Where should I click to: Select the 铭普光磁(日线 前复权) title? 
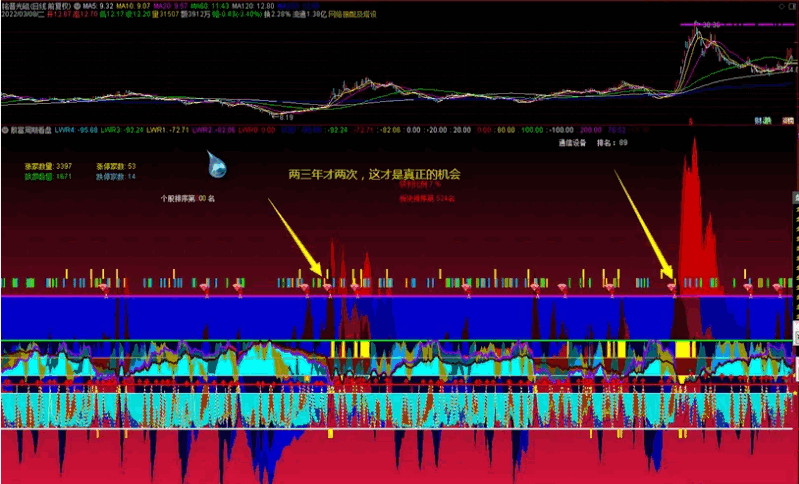[36, 6]
